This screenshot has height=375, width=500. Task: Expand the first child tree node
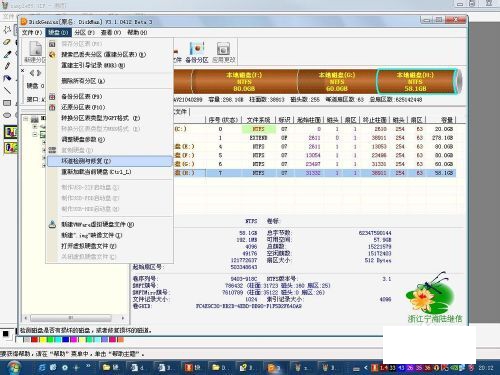pos(35,127)
